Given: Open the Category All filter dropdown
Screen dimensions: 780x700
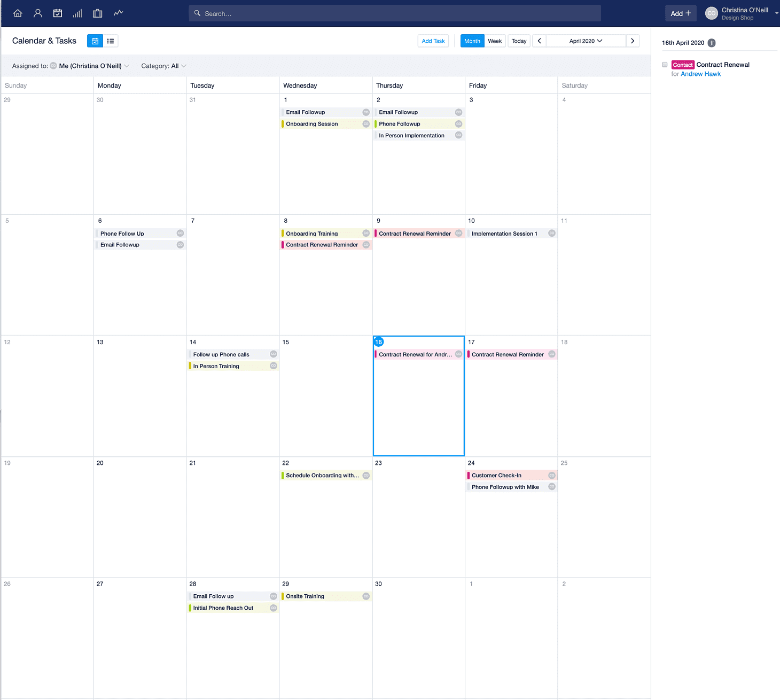Looking at the screenshot, I should (x=164, y=66).
